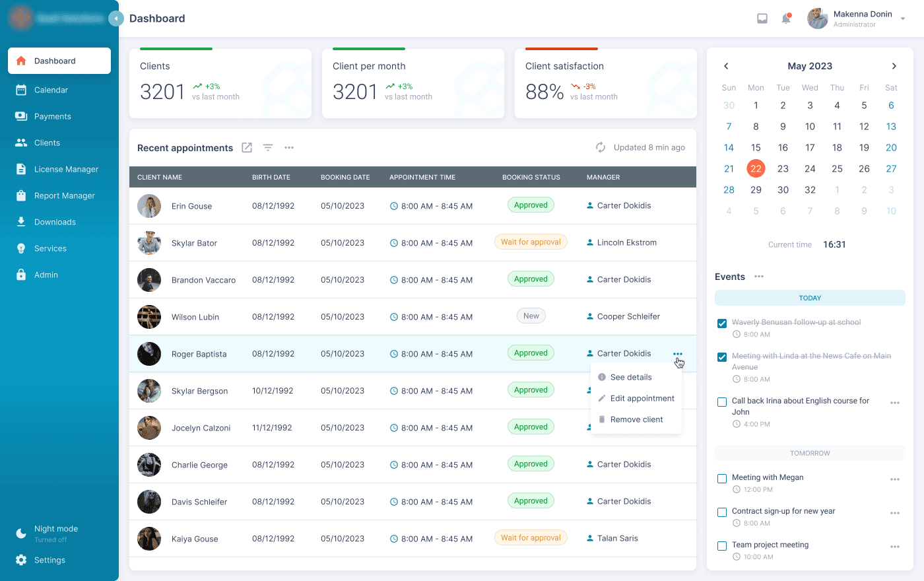
Task: Expand the Makenna Donin user dropdown
Action: (x=903, y=18)
